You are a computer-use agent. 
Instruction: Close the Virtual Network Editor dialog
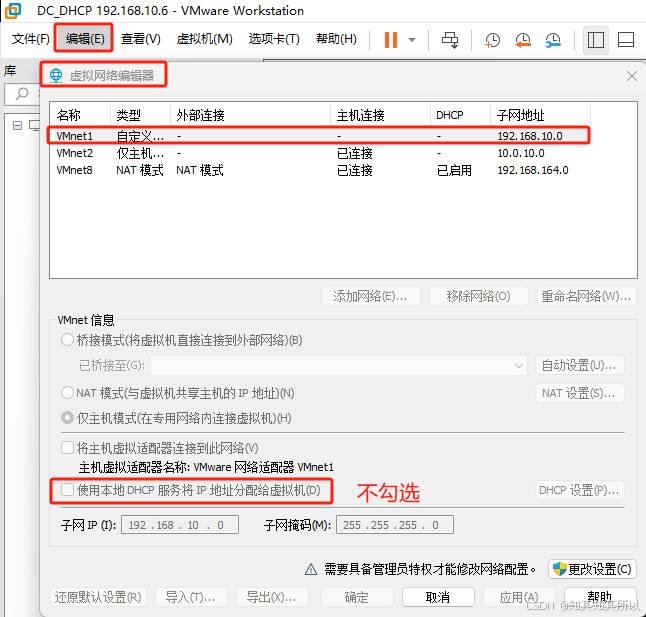(632, 76)
